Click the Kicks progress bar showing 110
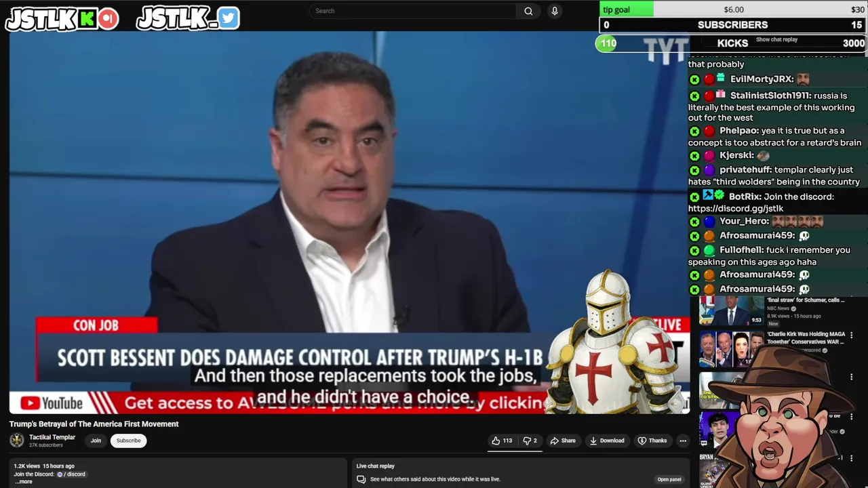Screen dimensions: 868x488 [x=731, y=43]
